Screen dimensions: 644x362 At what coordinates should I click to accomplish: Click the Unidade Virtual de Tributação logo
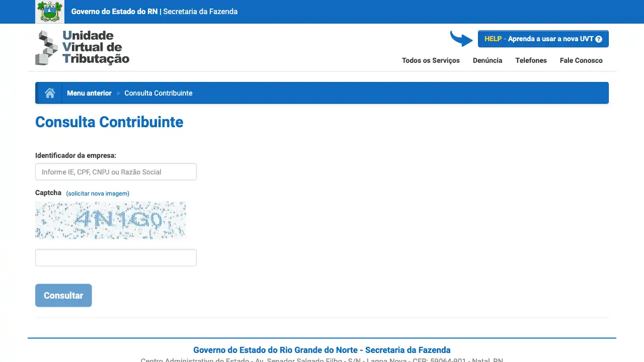(83, 47)
